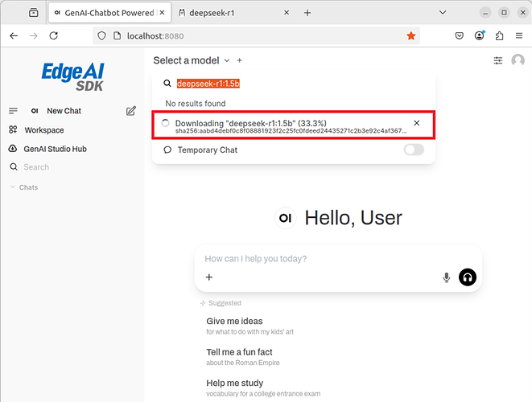
Task: Click the add model plus icon
Action: coord(240,60)
